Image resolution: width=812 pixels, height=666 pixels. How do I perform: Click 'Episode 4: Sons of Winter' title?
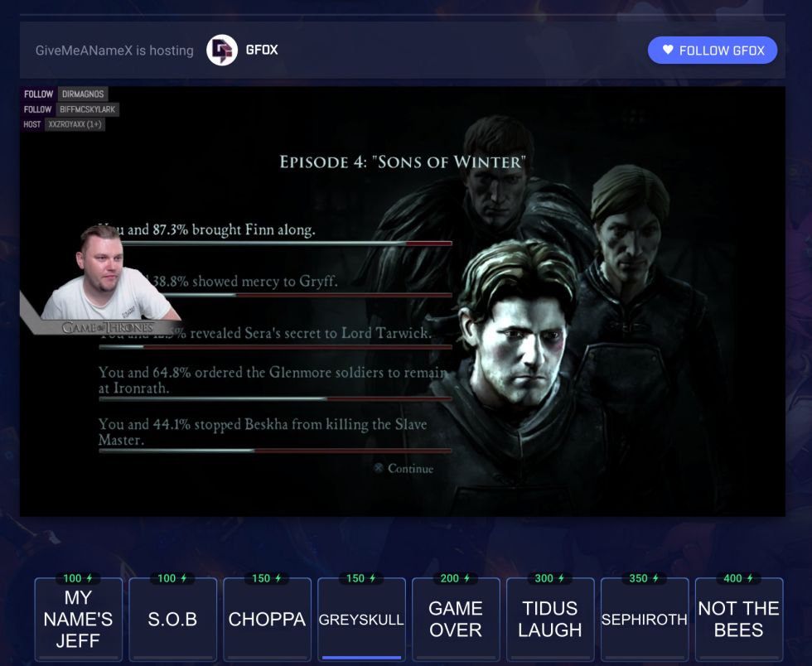click(403, 162)
